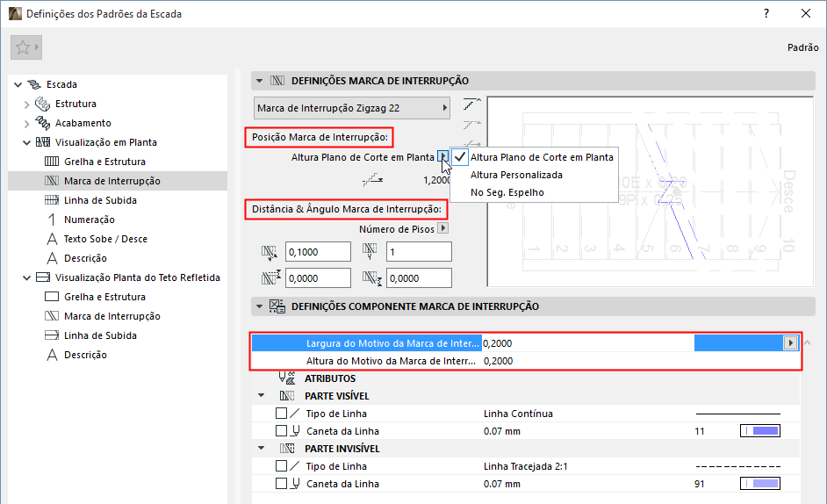This screenshot has height=504, width=827.
Task: Select first break mark position icon
Action: pyautogui.click(x=472, y=104)
